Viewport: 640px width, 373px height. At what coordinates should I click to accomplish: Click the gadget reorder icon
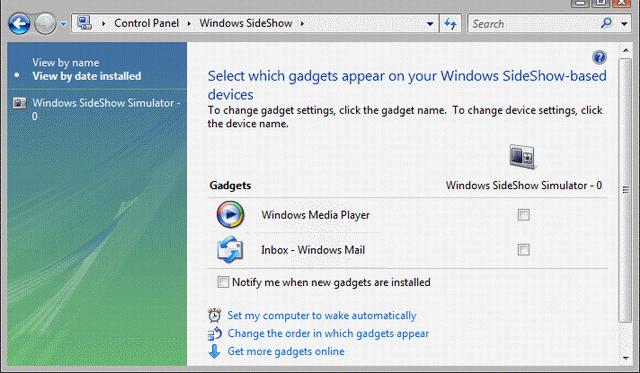coord(214,333)
